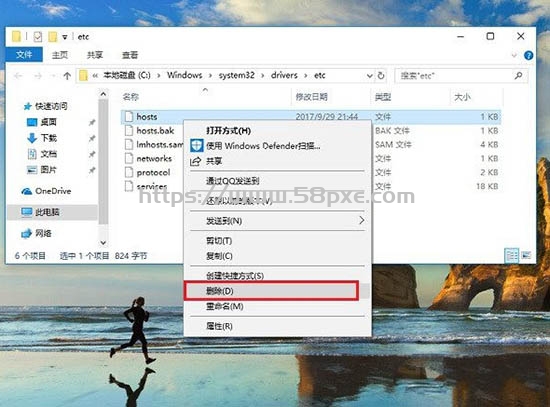
Task: Click the blue help question mark icon
Action: point(528,55)
